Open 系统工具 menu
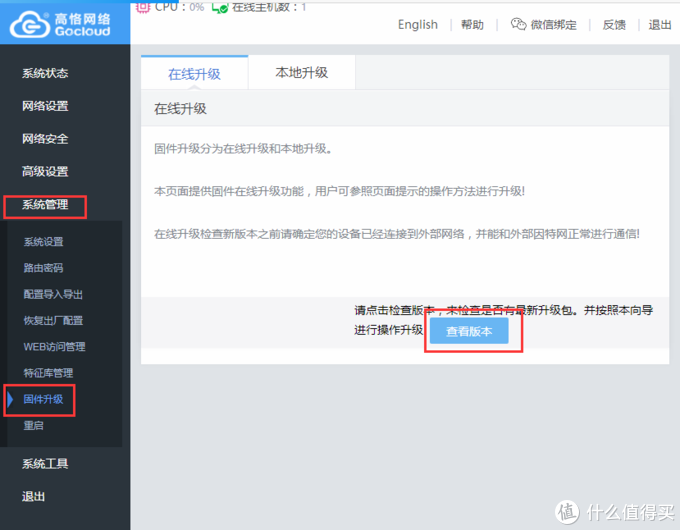 click(45, 464)
